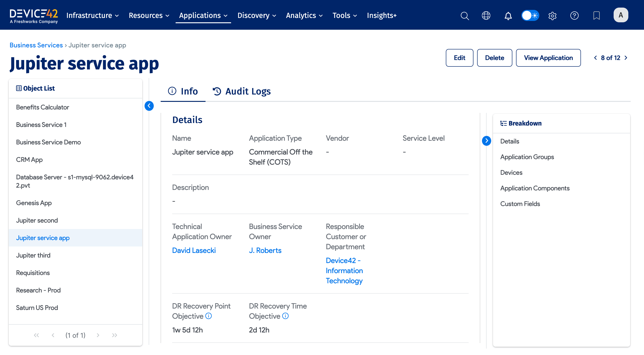Click the View Application button
644x355 pixels.
click(x=548, y=58)
